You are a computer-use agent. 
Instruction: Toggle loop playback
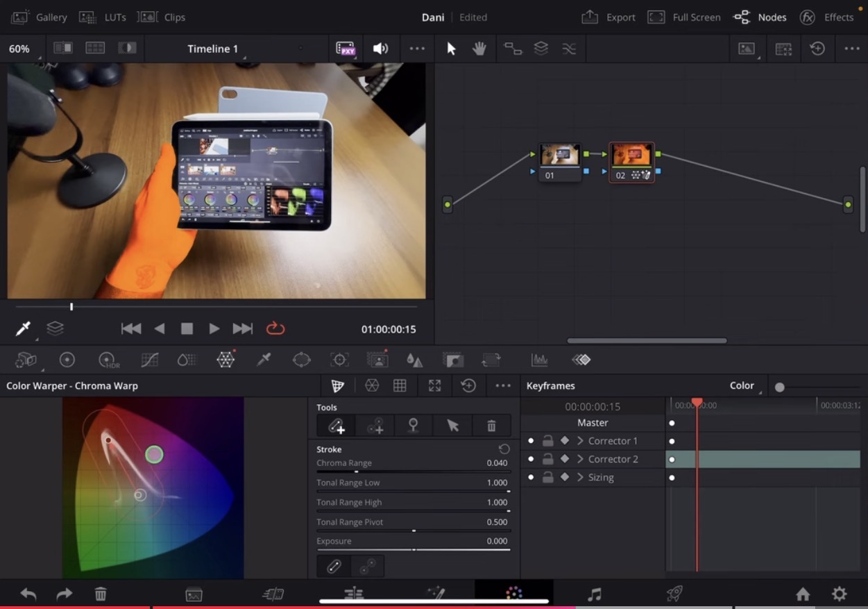click(275, 328)
